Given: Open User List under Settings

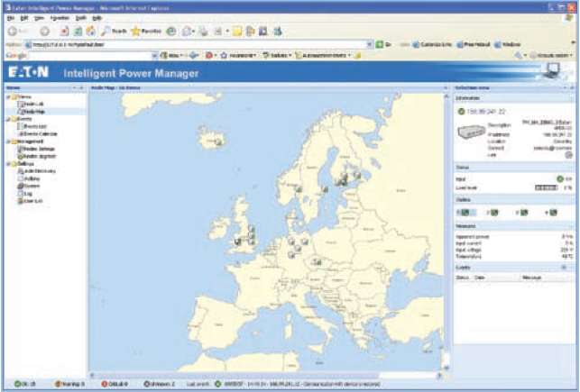Looking at the screenshot, I should click(30, 201).
